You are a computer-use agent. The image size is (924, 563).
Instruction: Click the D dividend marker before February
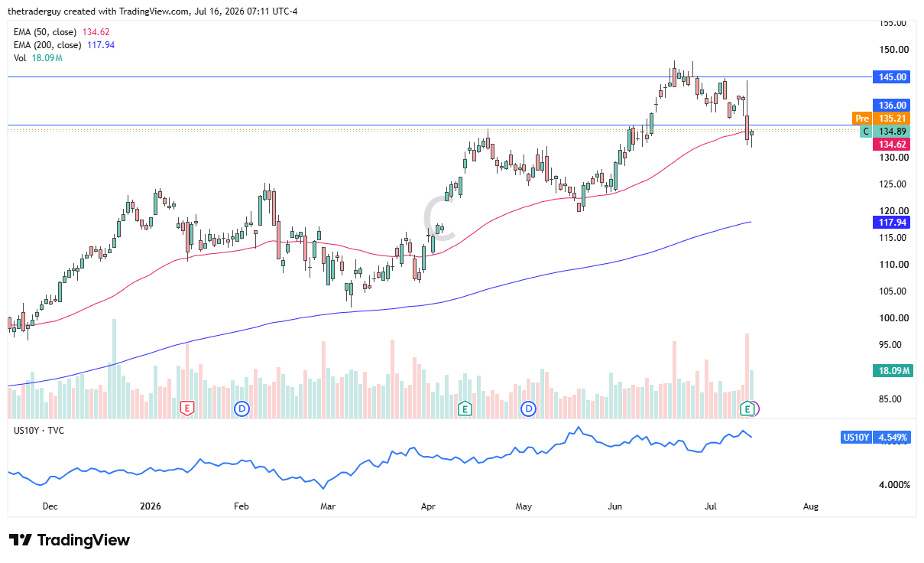[242, 408]
